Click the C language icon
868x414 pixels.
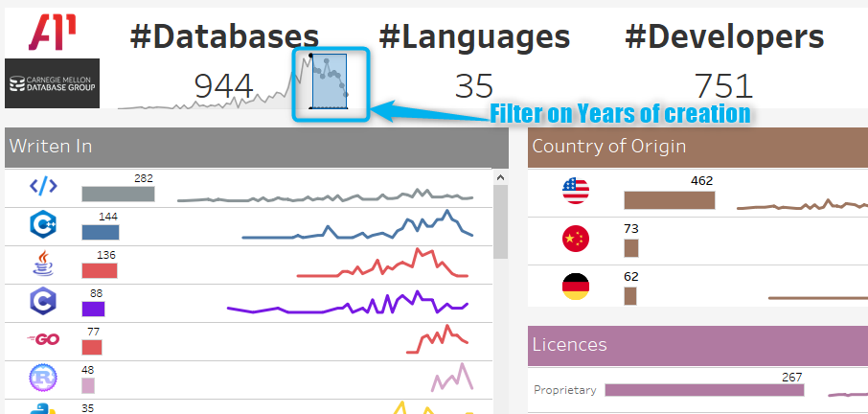tap(44, 302)
